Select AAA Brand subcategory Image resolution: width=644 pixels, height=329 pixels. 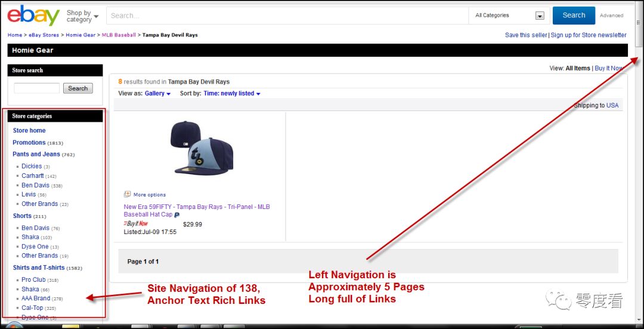(36, 298)
